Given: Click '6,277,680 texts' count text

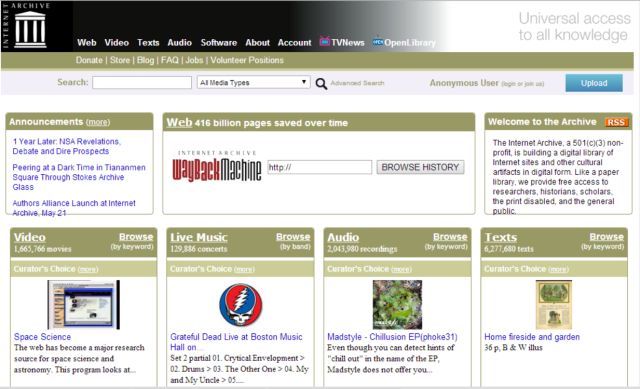Looking at the screenshot, I should coord(509,249).
